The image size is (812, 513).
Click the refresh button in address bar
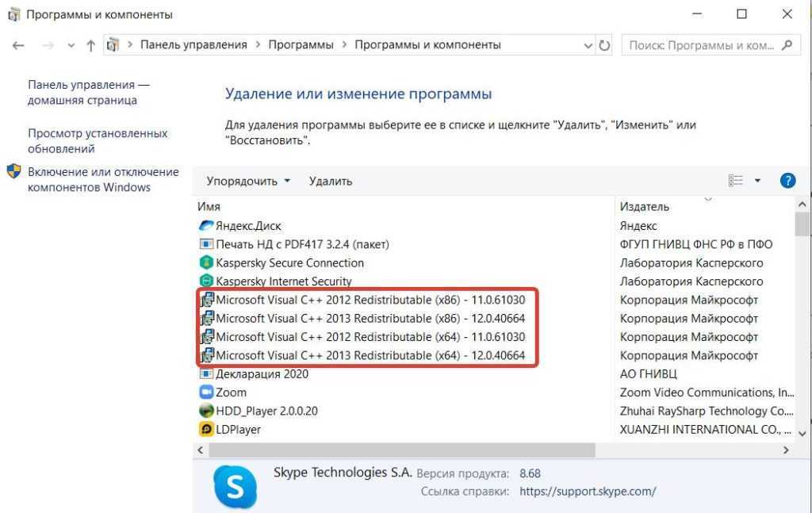pyautogui.click(x=605, y=45)
